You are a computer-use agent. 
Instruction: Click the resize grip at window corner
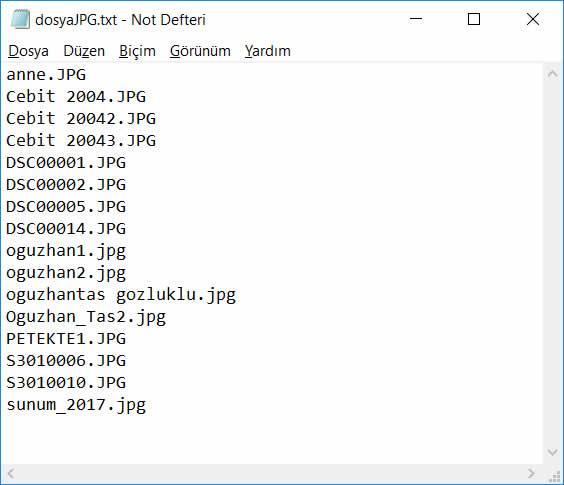[554, 475]
